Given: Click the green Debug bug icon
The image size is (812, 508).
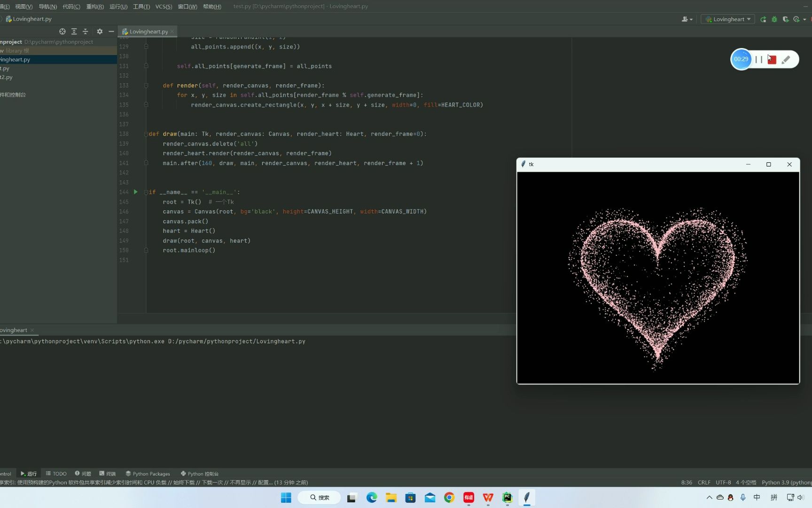Looking at the screenshot, I should (774, 19).
